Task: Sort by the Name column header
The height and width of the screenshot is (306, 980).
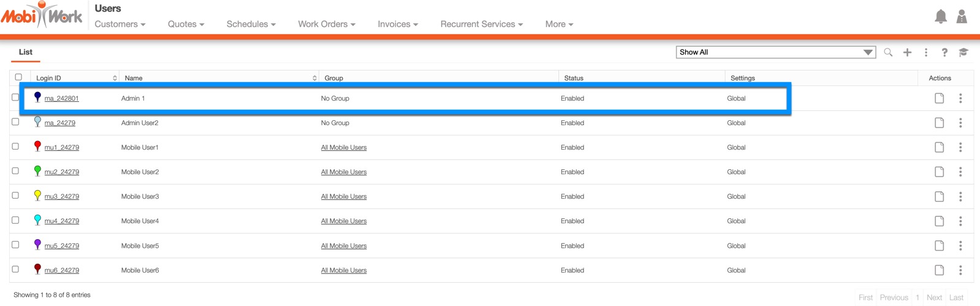Action: click(134, 78)
